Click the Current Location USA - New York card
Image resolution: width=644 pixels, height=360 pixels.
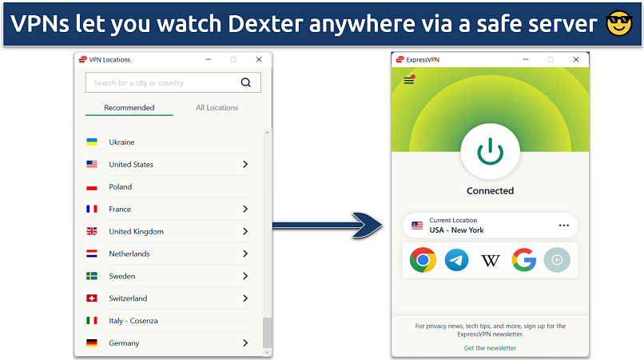(x=490, y=226)
